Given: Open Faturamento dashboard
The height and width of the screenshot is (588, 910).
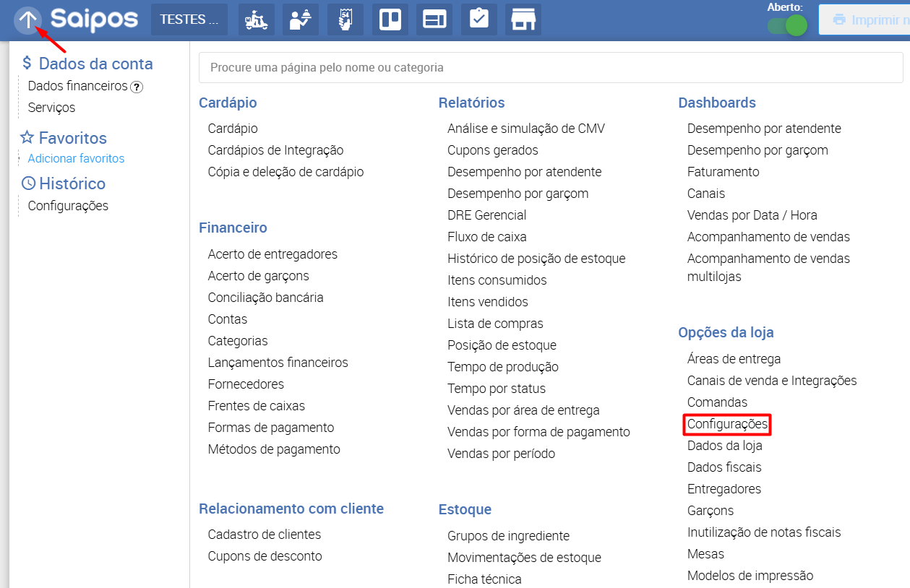Looking at the screenshot, I should (723, 172).
